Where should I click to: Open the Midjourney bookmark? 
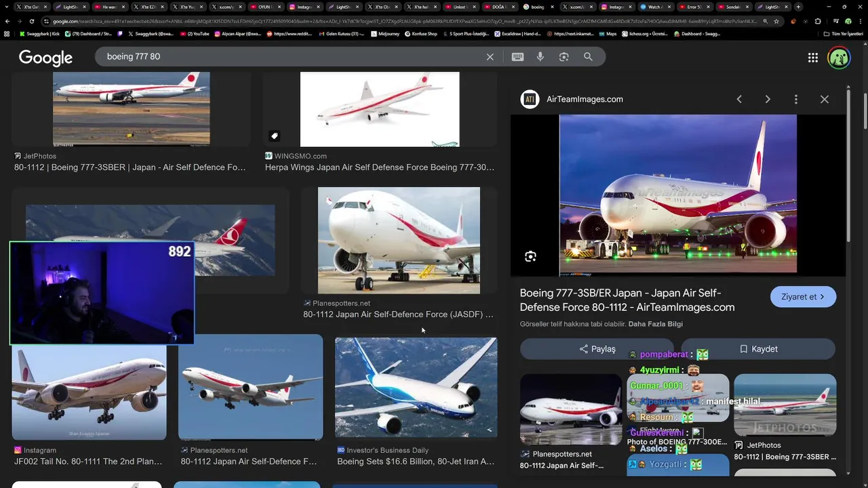(385, 33)
